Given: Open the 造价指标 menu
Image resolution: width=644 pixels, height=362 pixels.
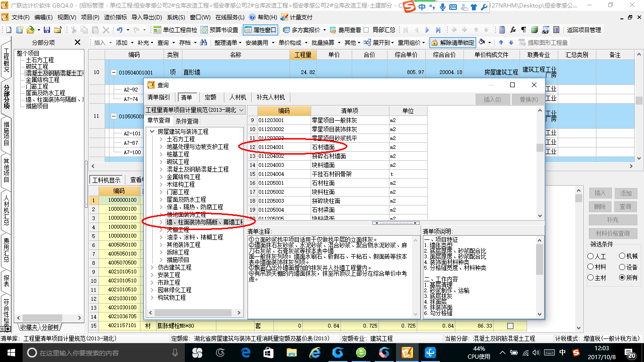Looking at the screenshot, I should [x=115, y=17].
